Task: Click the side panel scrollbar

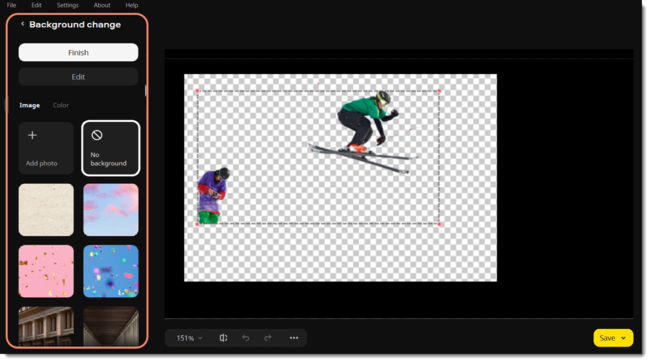Action: click(x=146, y=90)
